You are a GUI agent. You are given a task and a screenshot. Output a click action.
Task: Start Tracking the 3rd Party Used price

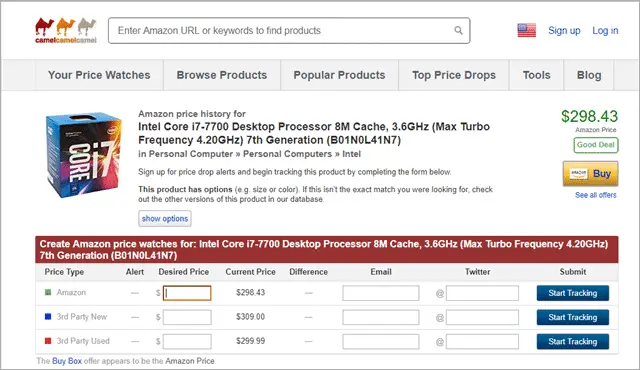click(x=573, y=341)
